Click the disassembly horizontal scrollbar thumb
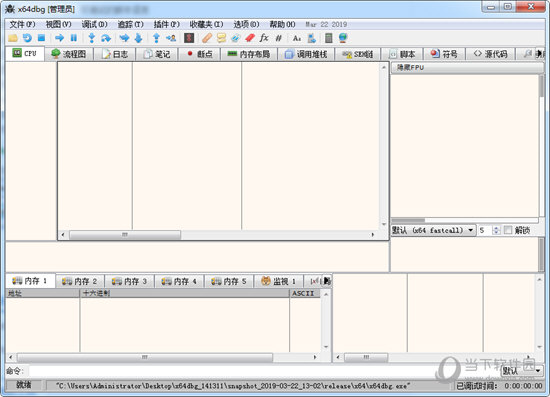Screen dimensions: 550x397 coord(125,235)
